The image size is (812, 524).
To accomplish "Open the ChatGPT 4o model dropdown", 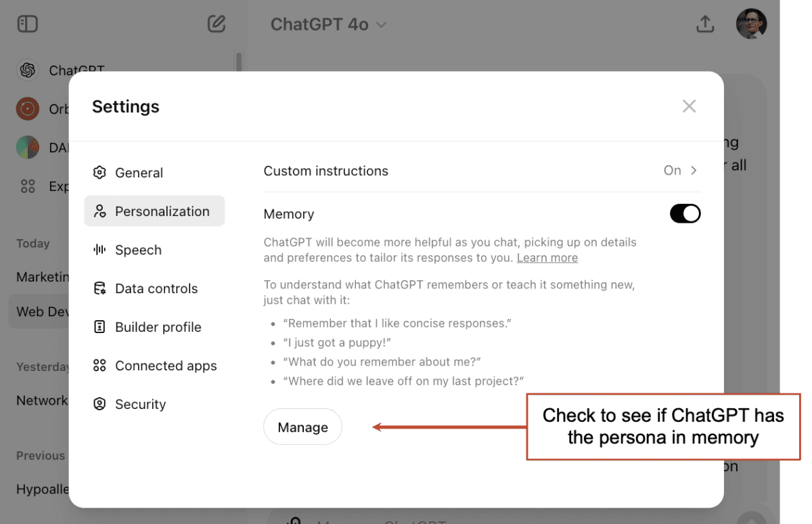I will (x=328, y=24).
